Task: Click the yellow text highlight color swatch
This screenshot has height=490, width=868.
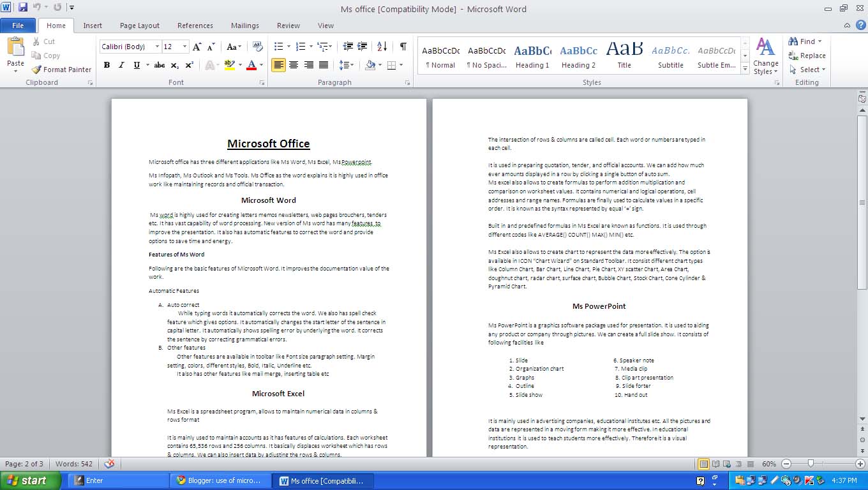Action: pyautogui.click(x=230, y=65)
